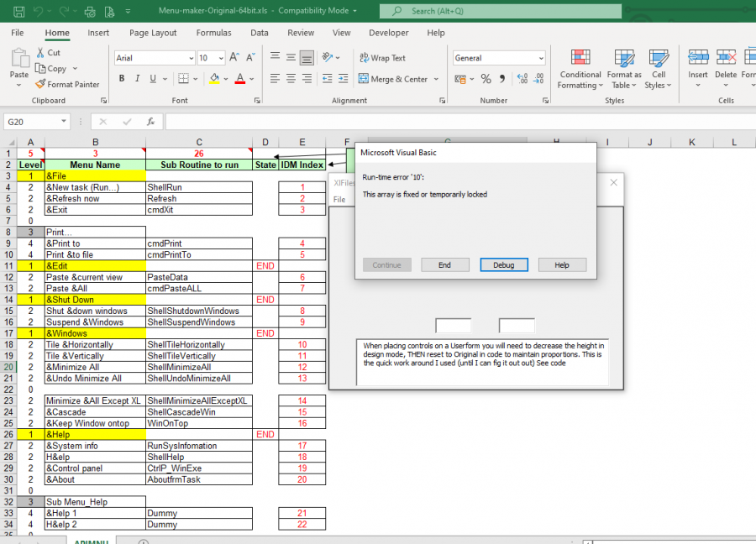
Task: Open the File menu tab
Action: pyautogui.click(x=18, y=33)
